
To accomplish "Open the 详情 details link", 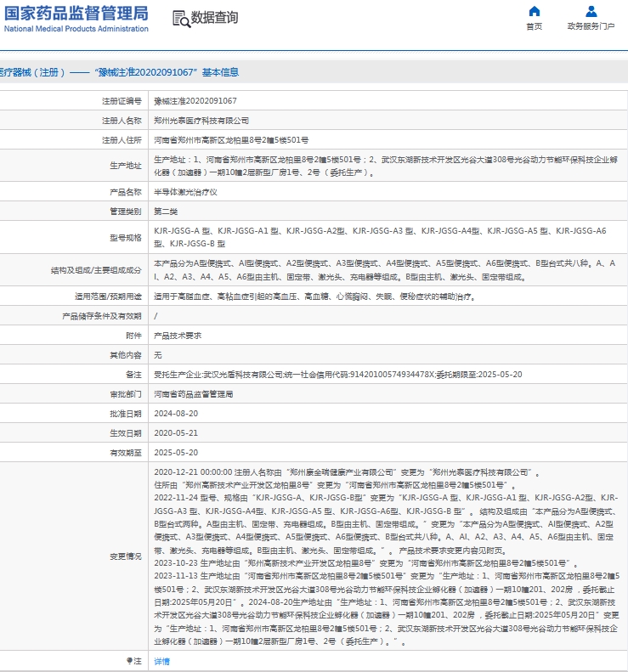I will pyautogui.click(x=161, y=661).
